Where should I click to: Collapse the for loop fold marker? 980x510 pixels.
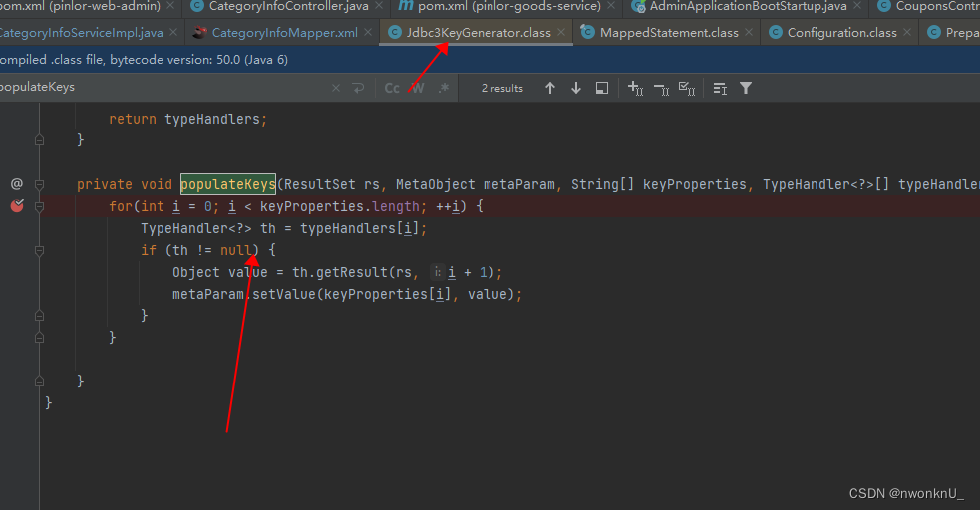coord(39,206)
